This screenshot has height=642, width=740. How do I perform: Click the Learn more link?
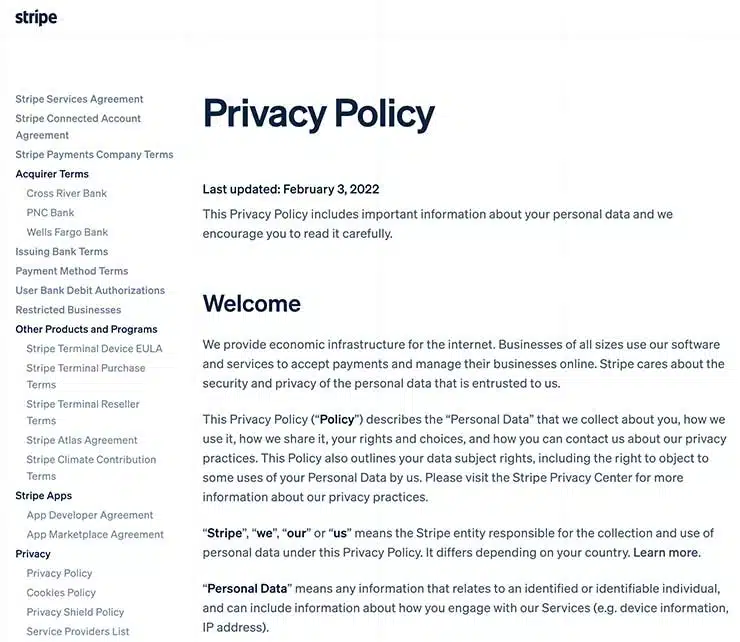[x=666, y=553]
